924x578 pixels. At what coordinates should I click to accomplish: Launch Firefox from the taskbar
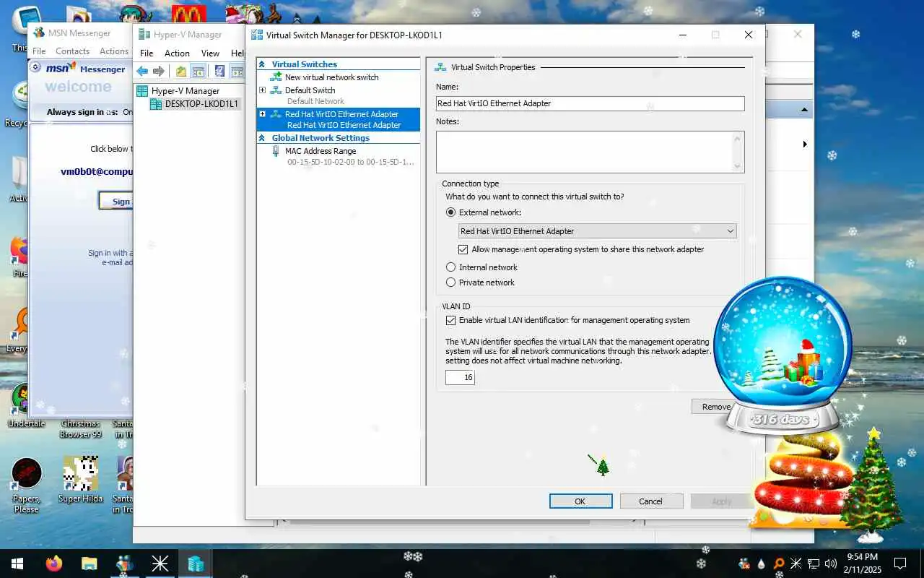[53, 564]
